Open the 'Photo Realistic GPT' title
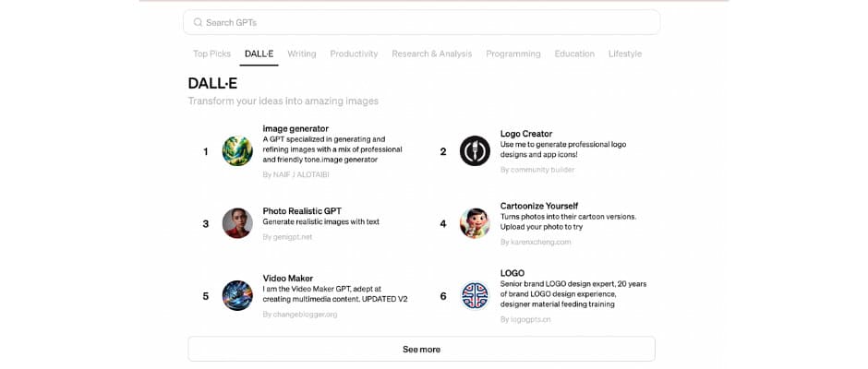This screenshot has width=868, height=369. (302, 210)
